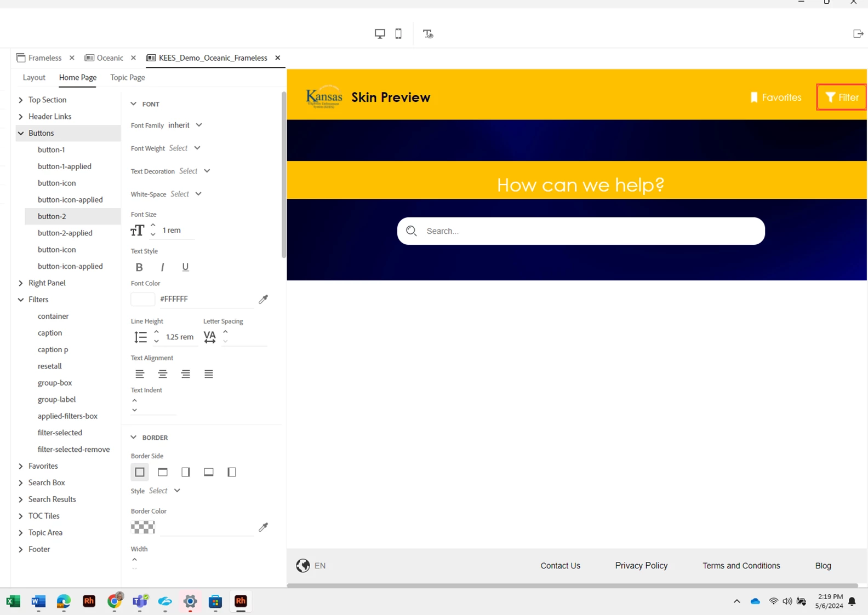Viewport: 868px width, 615px height.
Task: Click the transparent Border Color swatch
Action: tap(143, 527)
